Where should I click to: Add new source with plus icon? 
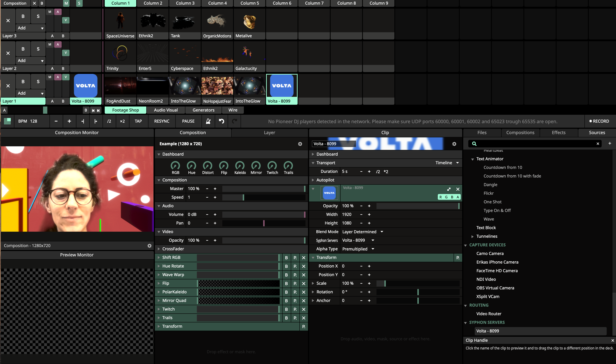pos(610,143)
